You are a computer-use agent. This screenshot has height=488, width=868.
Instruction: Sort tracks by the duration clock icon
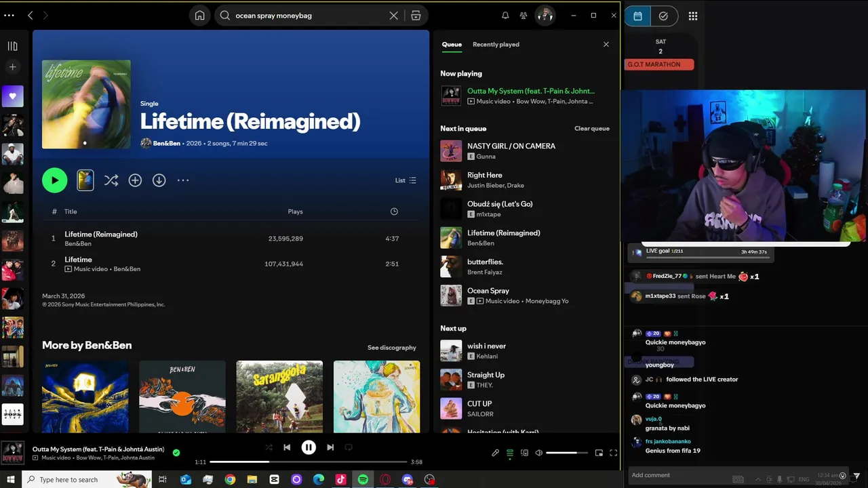click(394, 211)
